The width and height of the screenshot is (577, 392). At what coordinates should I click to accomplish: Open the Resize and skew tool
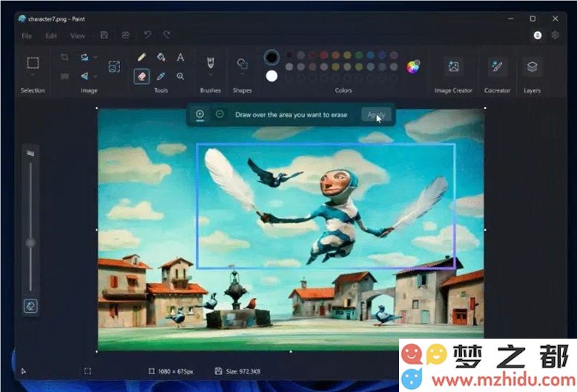[x=65, y=76]
